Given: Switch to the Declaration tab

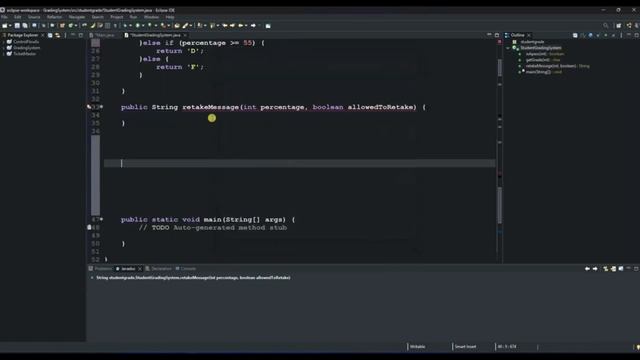Looking at the screenshot, I should (159, 269).
